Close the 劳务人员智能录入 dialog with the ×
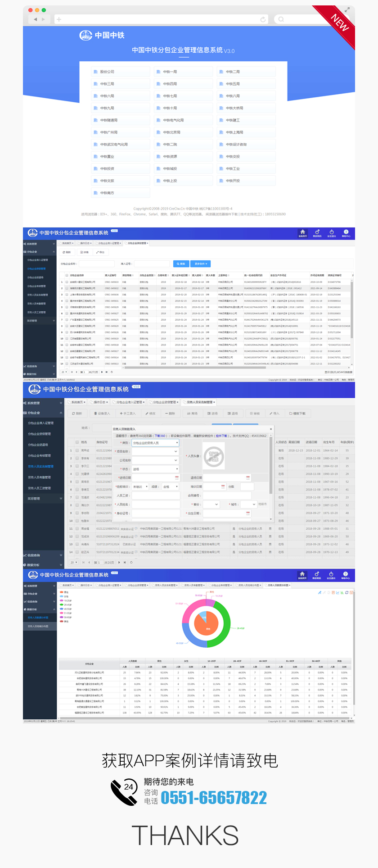Image resolution: width=378 pixels, height=868 pixels. click(271, 429)
